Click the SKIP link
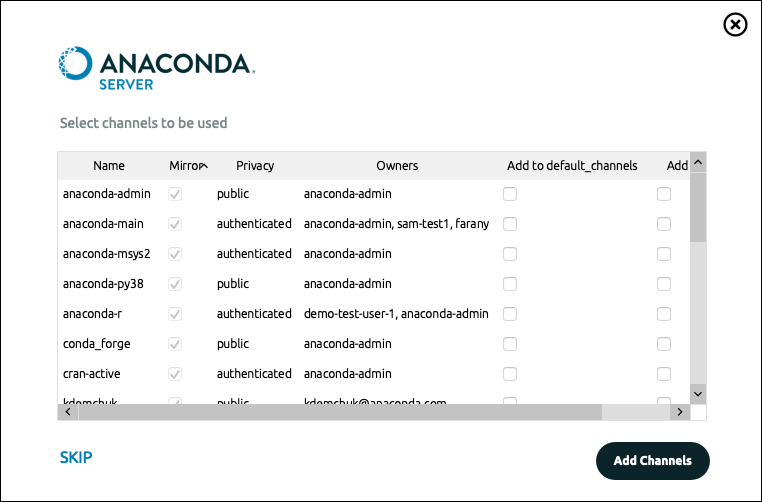The height and width of the screenshot is (502, 762). pos(76,457)
